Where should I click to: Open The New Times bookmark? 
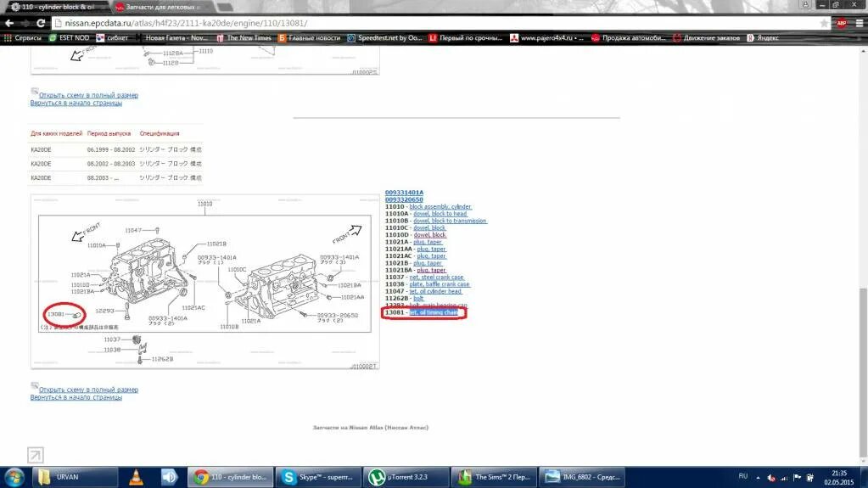tap(244, 38)
